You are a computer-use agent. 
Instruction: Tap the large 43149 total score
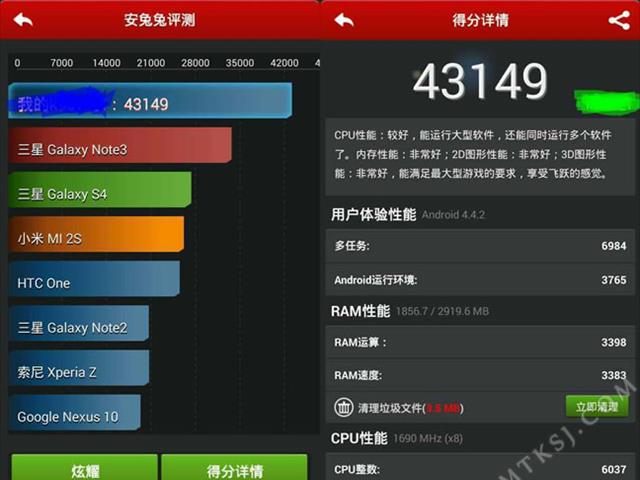coord(480,81)
